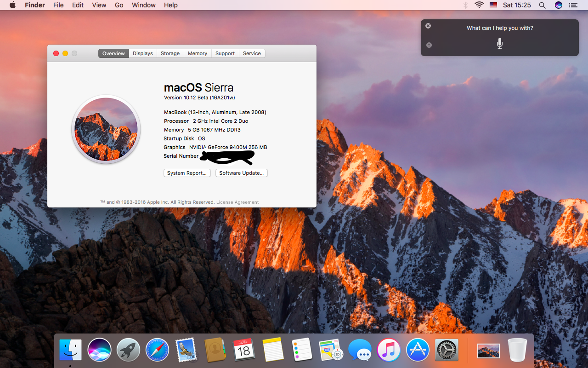This screenshot has width=588, height=368.
Task: Open System Preferences gear icon
Action: [x=447, y=350]
